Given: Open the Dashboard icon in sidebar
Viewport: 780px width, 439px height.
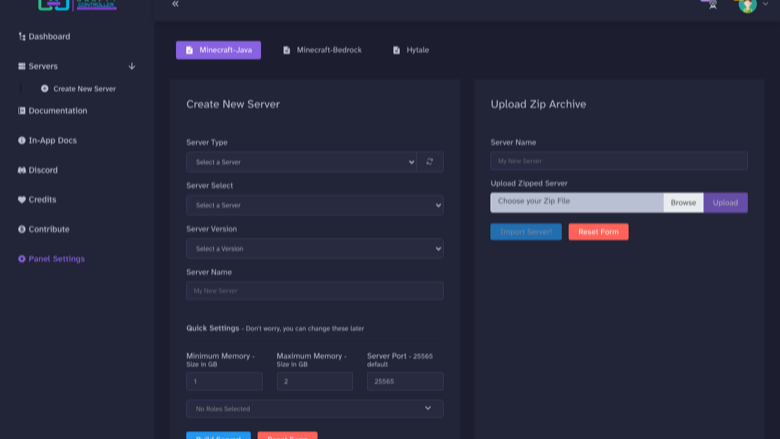Looking at the screenshot, I should coord(22,36).
